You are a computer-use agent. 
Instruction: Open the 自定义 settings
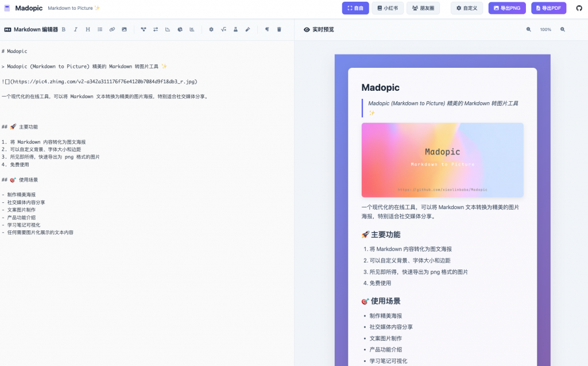click(x=466, y=8)
